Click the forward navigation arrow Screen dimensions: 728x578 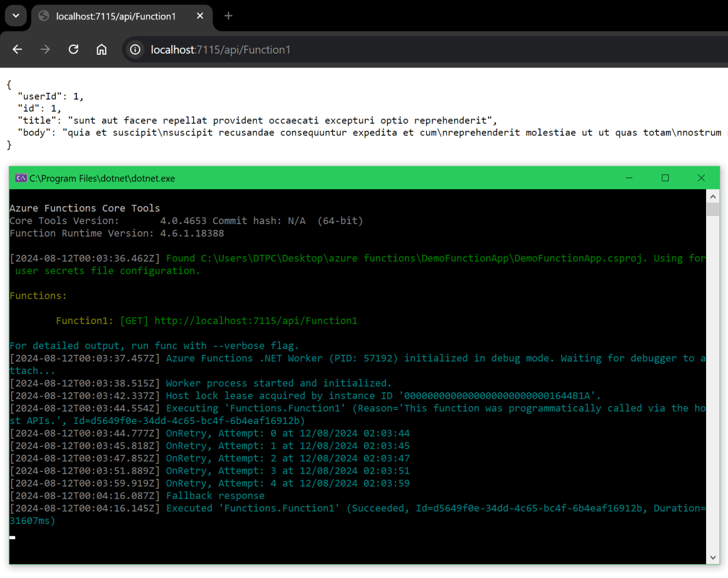45,49
